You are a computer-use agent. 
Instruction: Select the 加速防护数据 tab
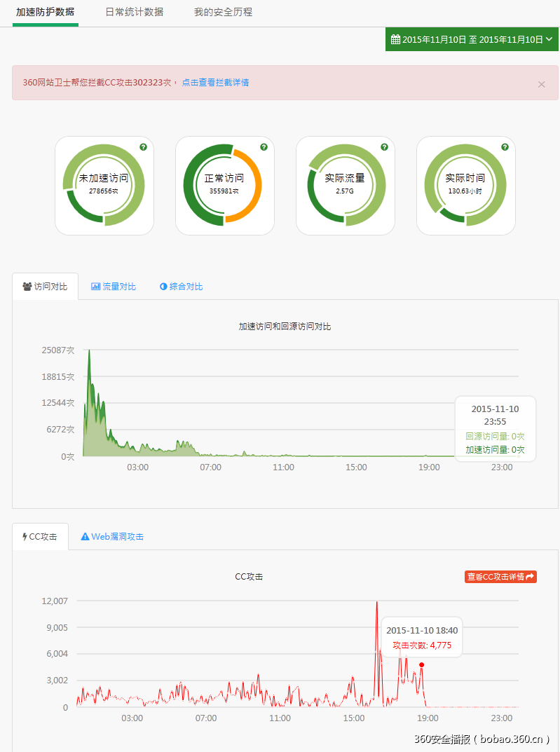pyautogui.click(x=45, y=13)
